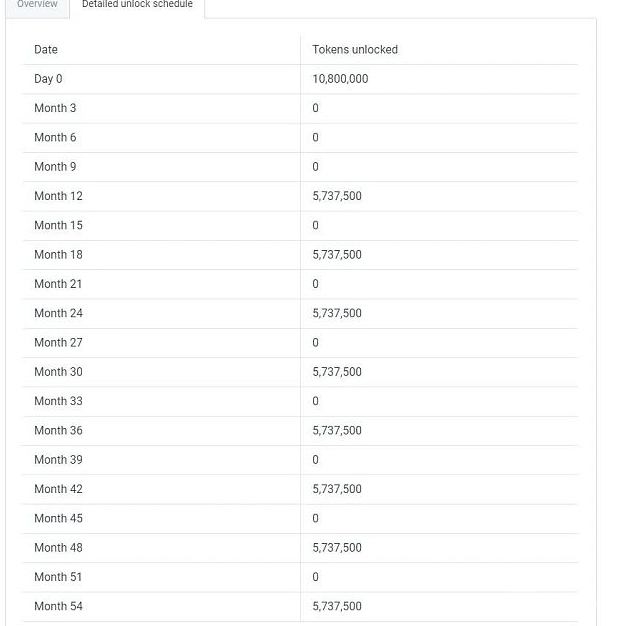This screenshot has height=626, width=617.
Task: Click the tokens value for Month 12
Action: point(337,196)
